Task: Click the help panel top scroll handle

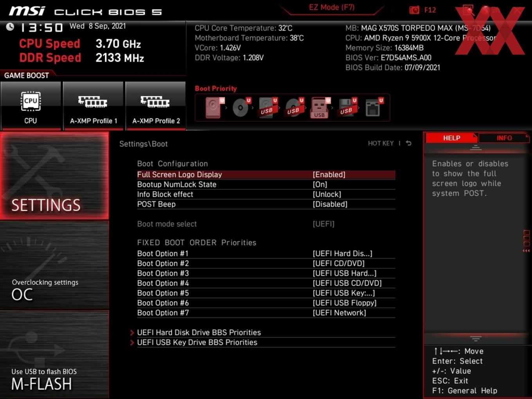Action: coord(476,147)
